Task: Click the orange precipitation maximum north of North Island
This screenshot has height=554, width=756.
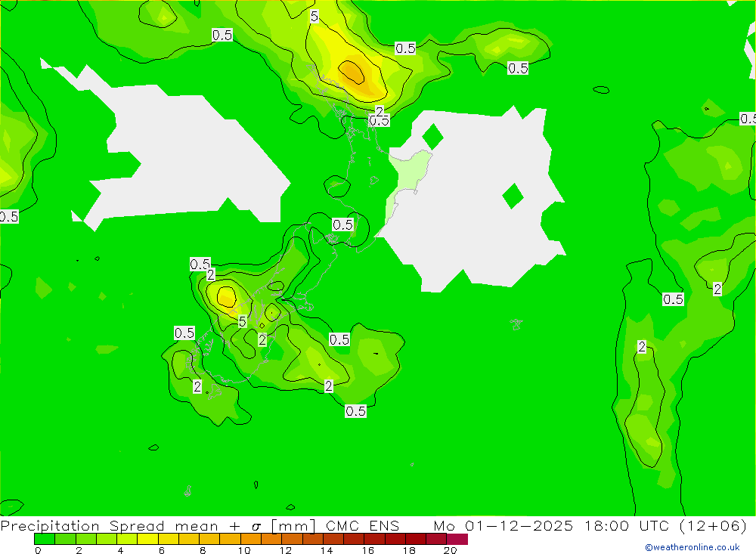Action: coord(352,72)
